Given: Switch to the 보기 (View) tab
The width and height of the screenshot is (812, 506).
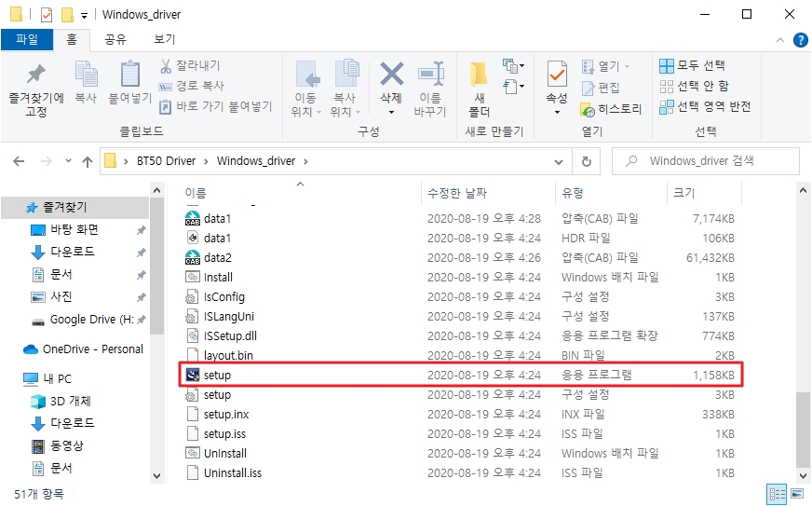Looking at the screenshot, I should pos(165,39).
